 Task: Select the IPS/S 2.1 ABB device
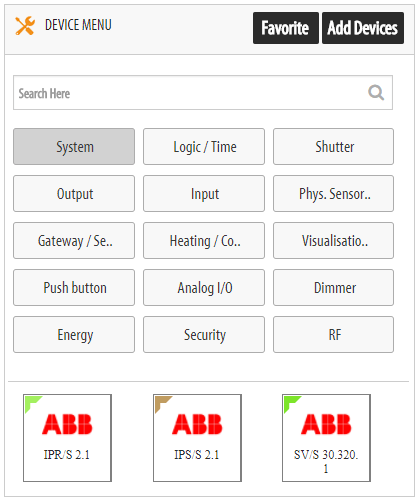pos(197,438)
